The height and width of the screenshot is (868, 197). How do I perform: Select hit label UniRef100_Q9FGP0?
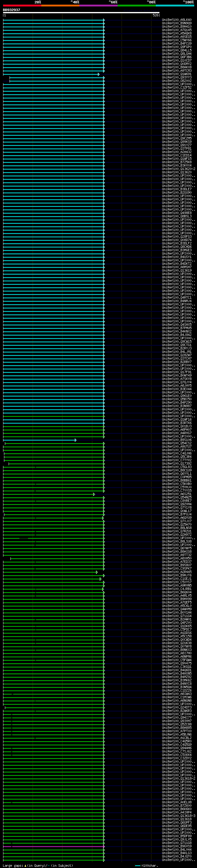[177, 47]
